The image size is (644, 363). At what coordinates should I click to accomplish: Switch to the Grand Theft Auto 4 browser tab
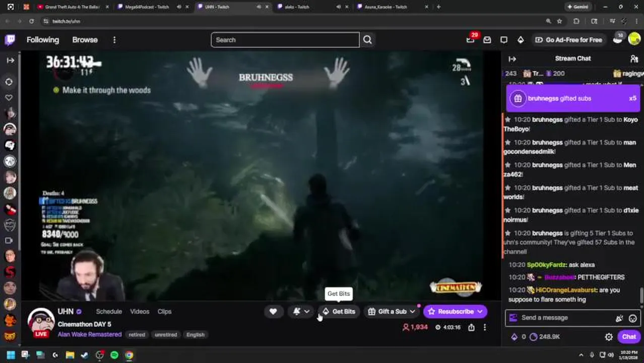coord(73,7)
